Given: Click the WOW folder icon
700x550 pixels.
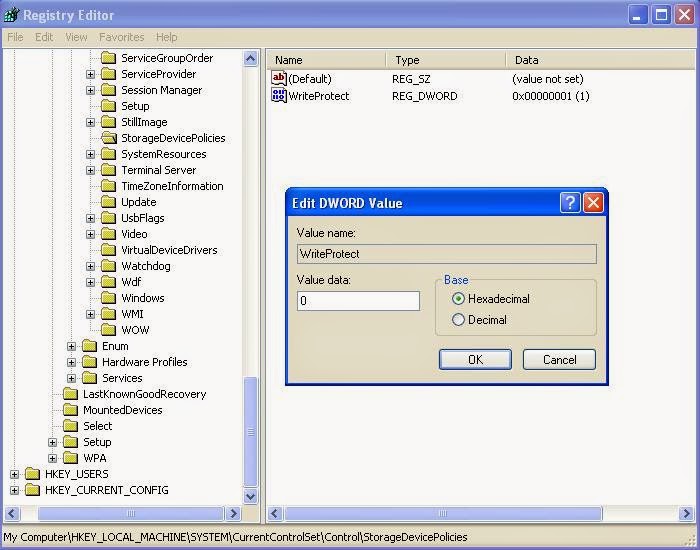Looking at the screenshot, I should point(108,330).
